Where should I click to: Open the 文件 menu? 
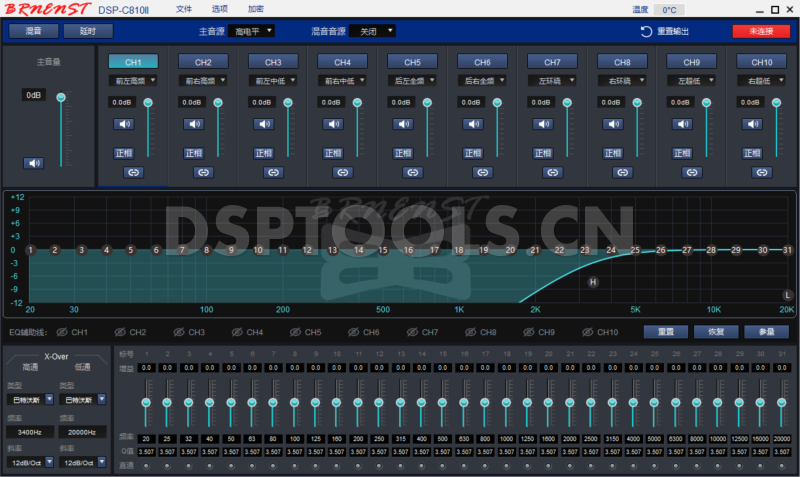[184, 9]
